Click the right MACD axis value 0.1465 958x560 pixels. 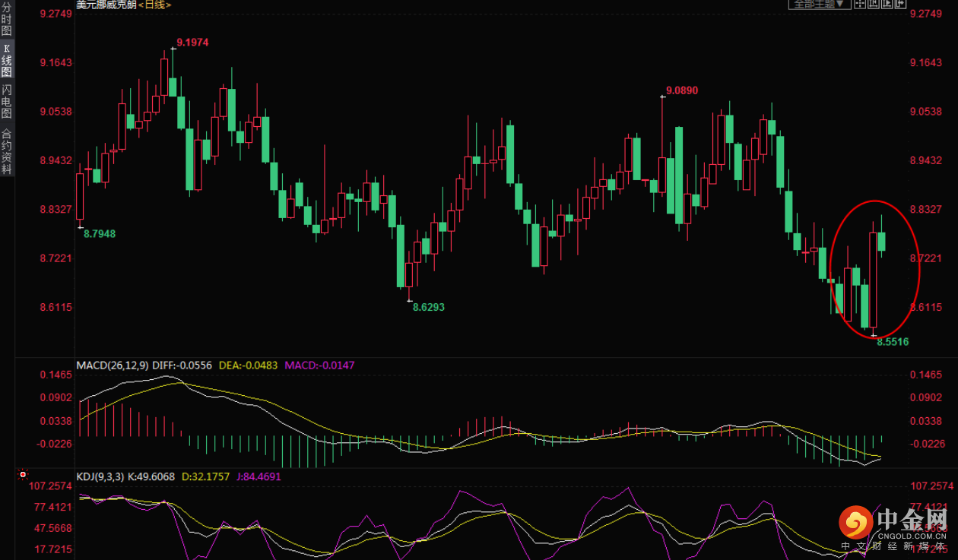point(925,375)
